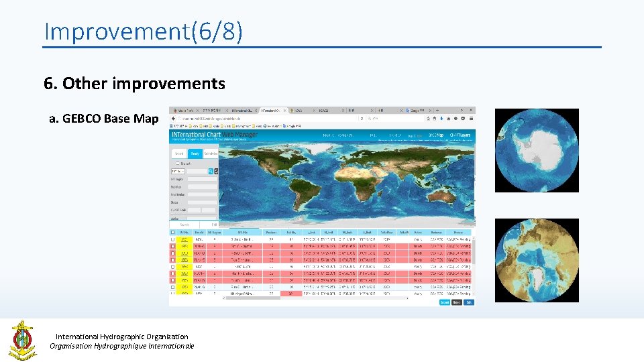Click the blue download arrow icon in browser toolbar

click(x=441, y=119)
